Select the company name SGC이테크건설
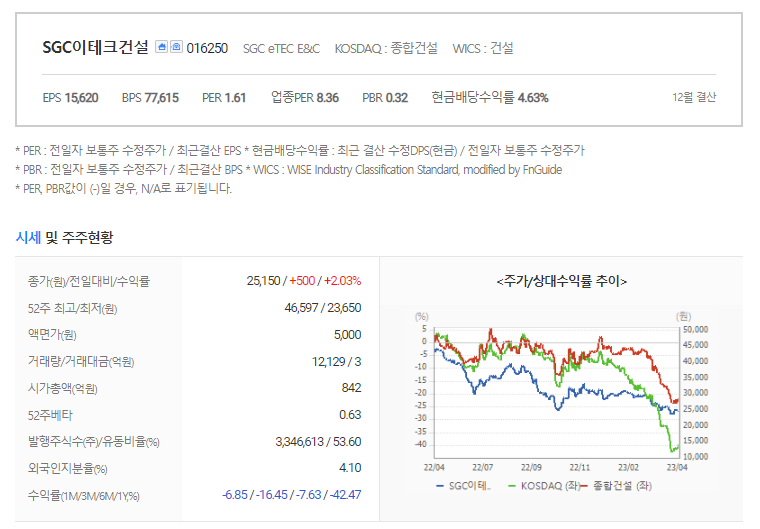The height and width of the screenshot is (529, 760). pyautogui.click(x=95, y=48)
